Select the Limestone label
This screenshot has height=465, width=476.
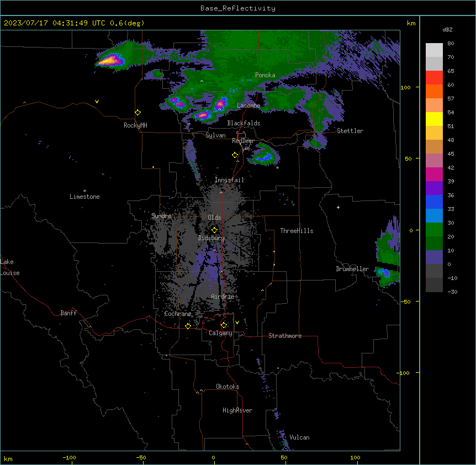(x=84, y=197)
